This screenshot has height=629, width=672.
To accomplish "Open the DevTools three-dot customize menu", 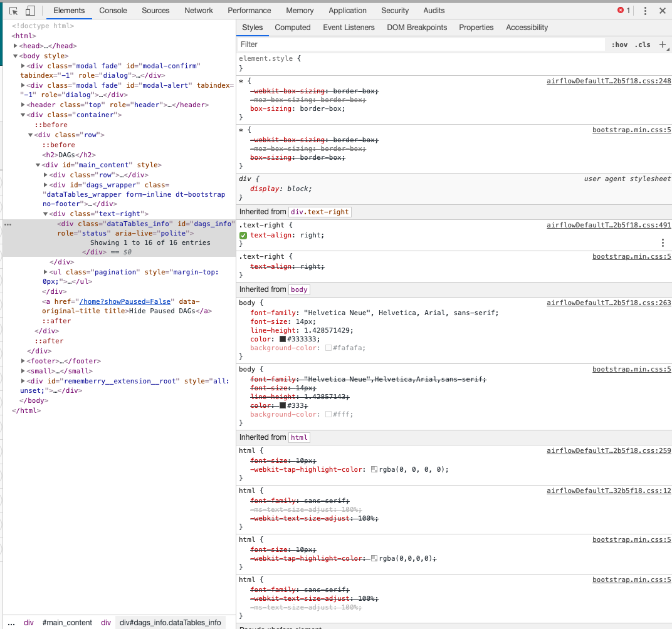I will [x=645, y=11].
